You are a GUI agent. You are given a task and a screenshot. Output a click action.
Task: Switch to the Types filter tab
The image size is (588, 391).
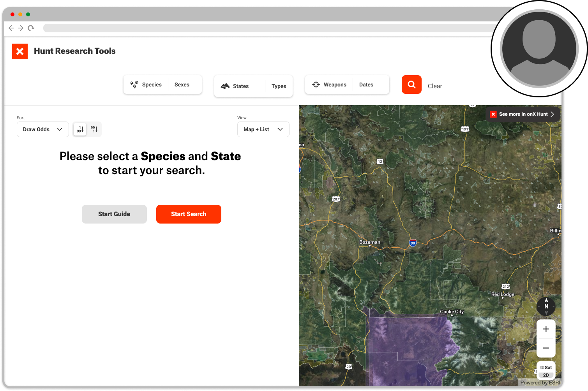[x=279, y=86]
